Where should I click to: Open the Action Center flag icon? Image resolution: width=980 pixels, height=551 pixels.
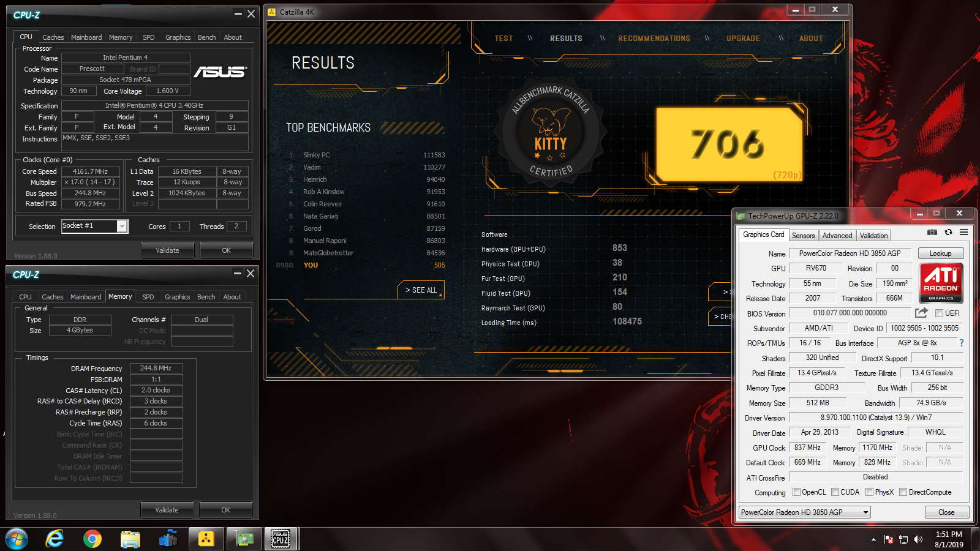pos(889,539)
